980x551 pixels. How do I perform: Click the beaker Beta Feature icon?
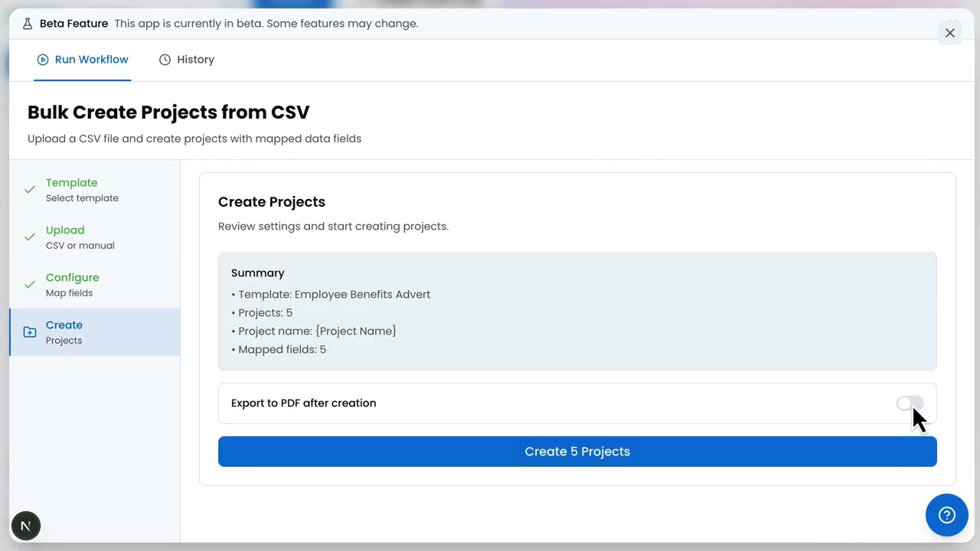[28, 24]
